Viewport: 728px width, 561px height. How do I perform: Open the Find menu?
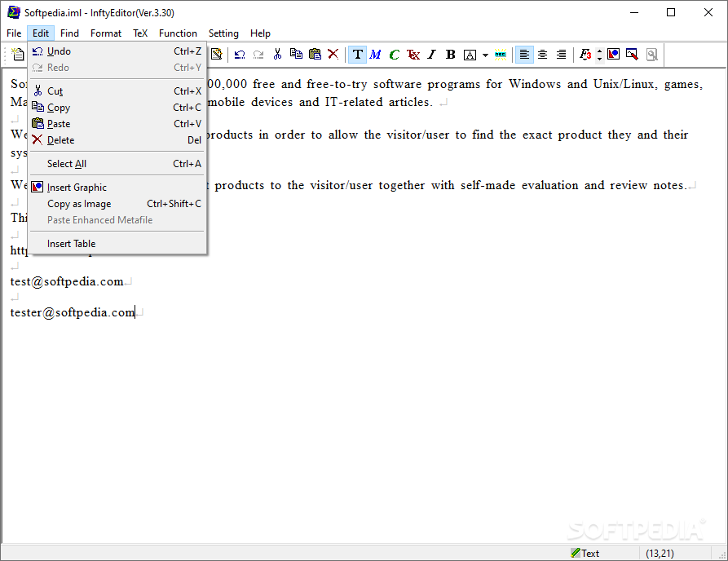point(69,33)
